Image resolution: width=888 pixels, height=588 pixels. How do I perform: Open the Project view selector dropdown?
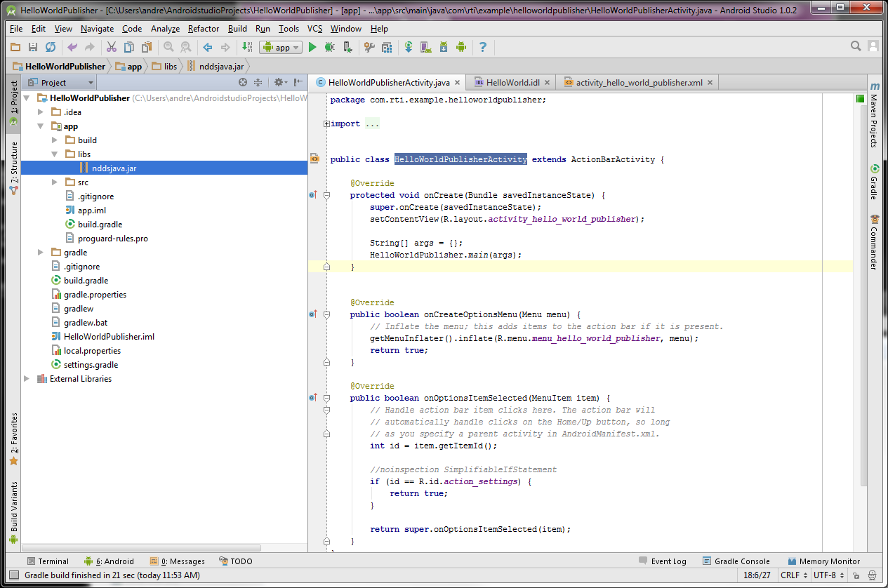60,82
